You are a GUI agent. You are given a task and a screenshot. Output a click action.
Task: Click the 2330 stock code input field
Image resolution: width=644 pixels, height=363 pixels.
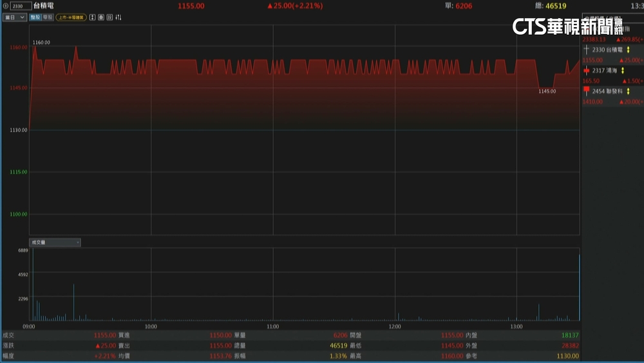coord(21,6)
